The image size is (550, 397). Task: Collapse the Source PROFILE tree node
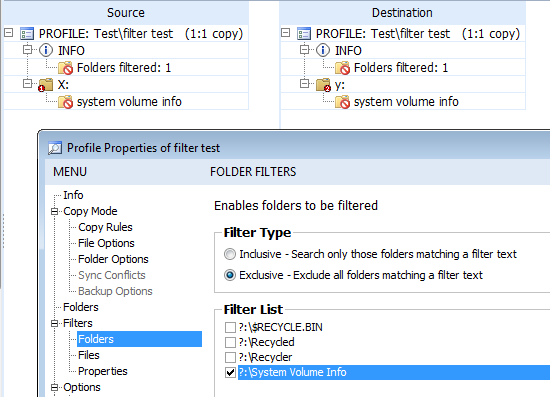(9, 33)
